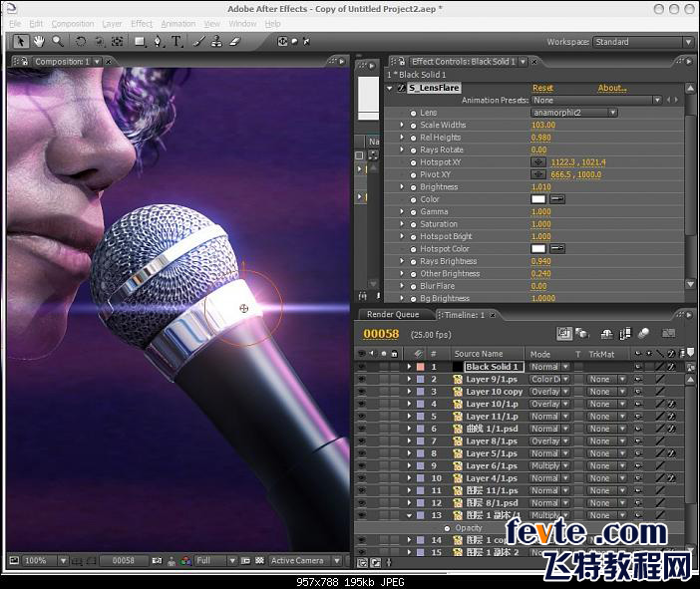
Task: Click the region of interest icon in viewer
Action: click(x=245, y=561)
